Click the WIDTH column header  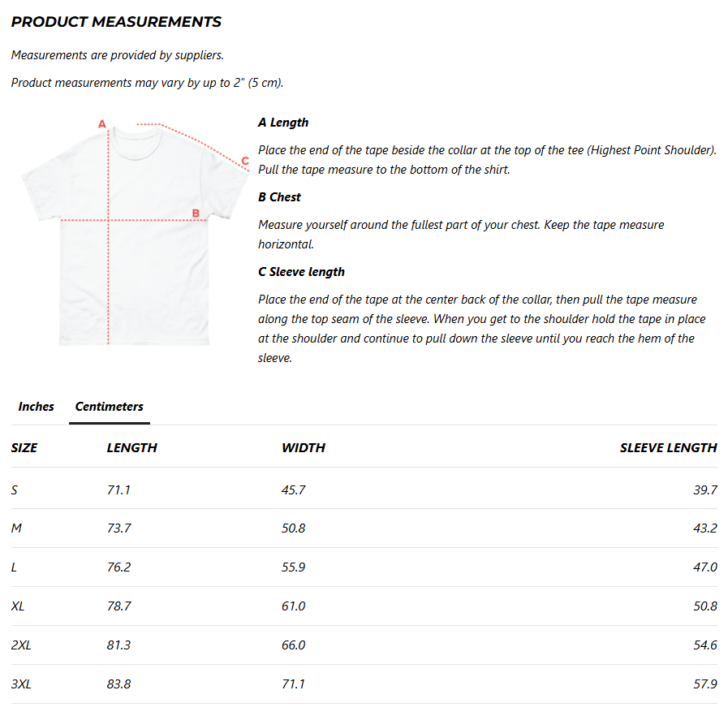pos(304,447)
